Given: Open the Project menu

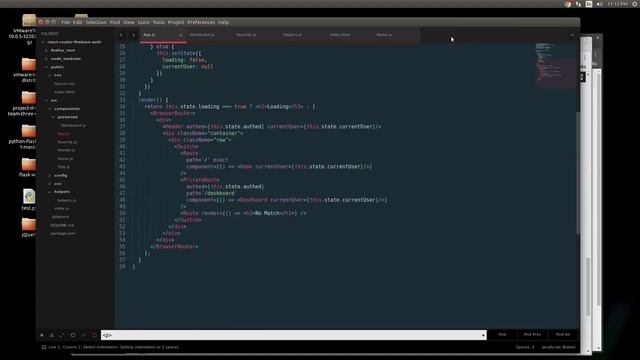Looking at the screenshot, I should tap(176, 22).
